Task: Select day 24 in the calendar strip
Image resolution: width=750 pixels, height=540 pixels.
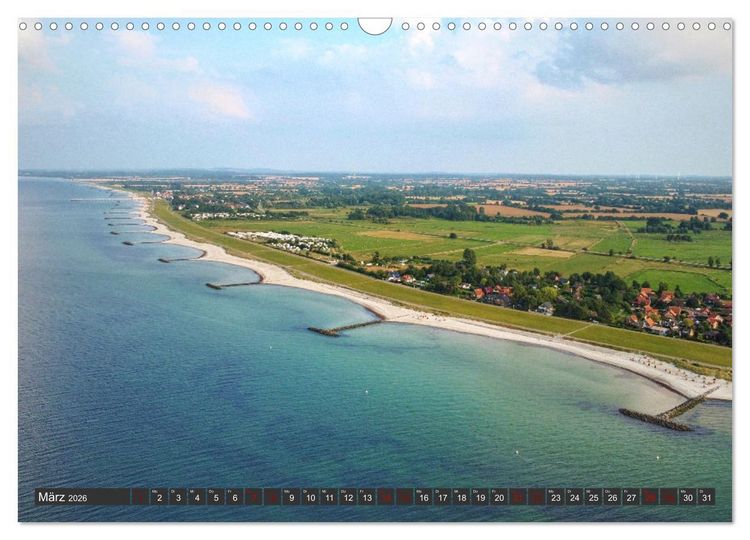Action: point(574,496)
